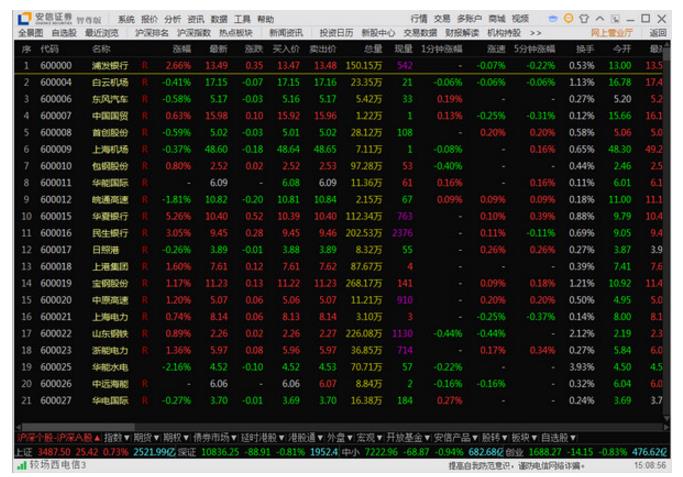Expand the 期货 dropdown tab
683x477 pixels.
[x=145, y=437]
